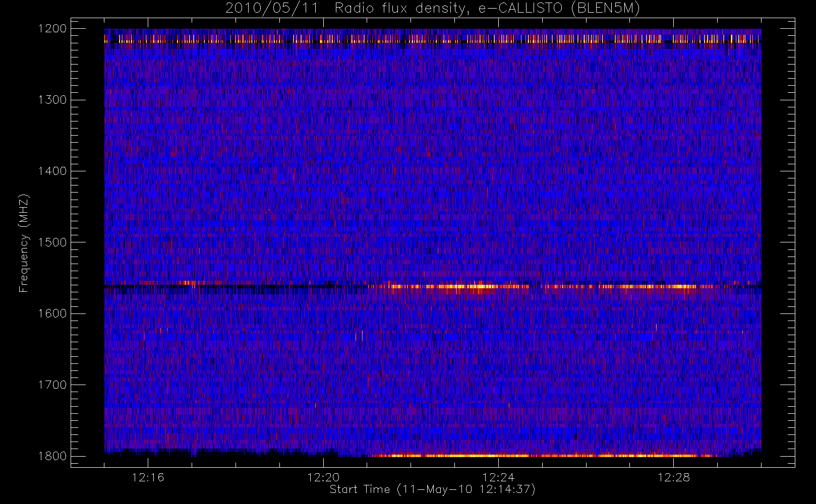Click the 12:20 time tick label

[x=323, y=477]
